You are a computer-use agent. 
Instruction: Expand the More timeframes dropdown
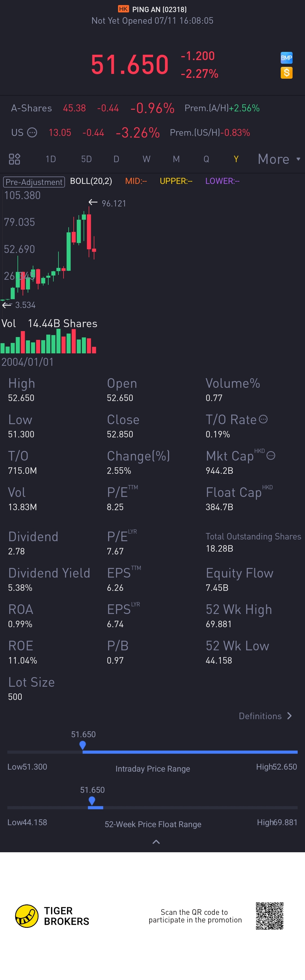[279, 159]
